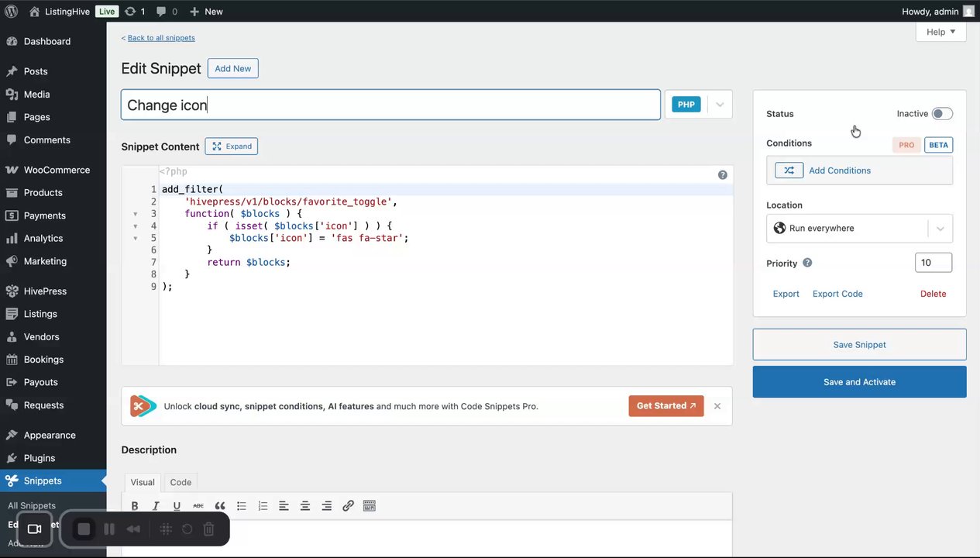
Task: Click the Listings sidebar icon
Action: [x=12, y=314]
